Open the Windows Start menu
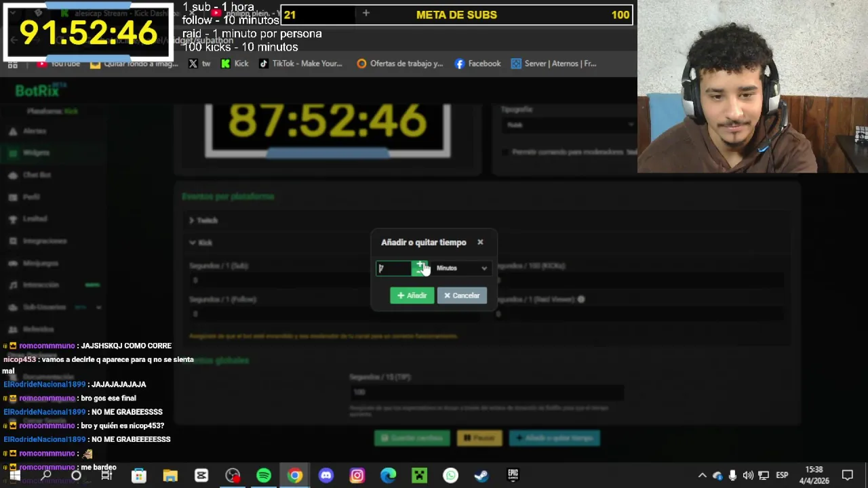This screenshot has height=488, width=868. [14, 476]
